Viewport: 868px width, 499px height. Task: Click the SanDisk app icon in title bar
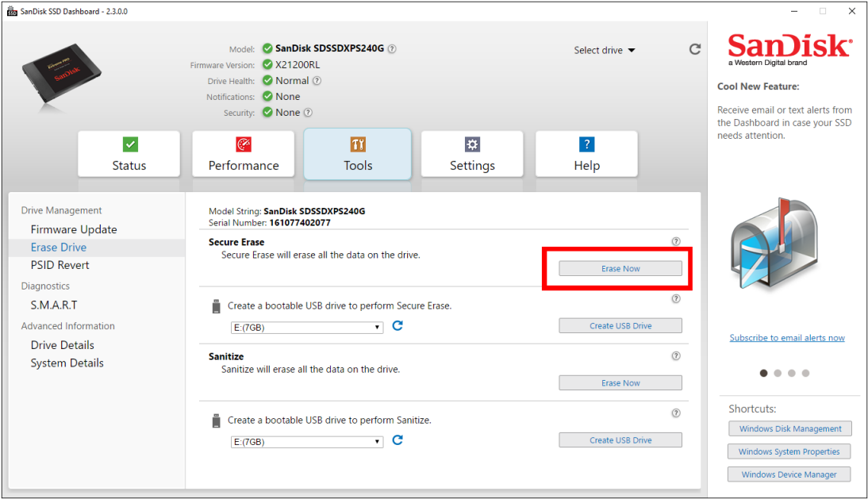pyautogui.click(x=12, y=11)
